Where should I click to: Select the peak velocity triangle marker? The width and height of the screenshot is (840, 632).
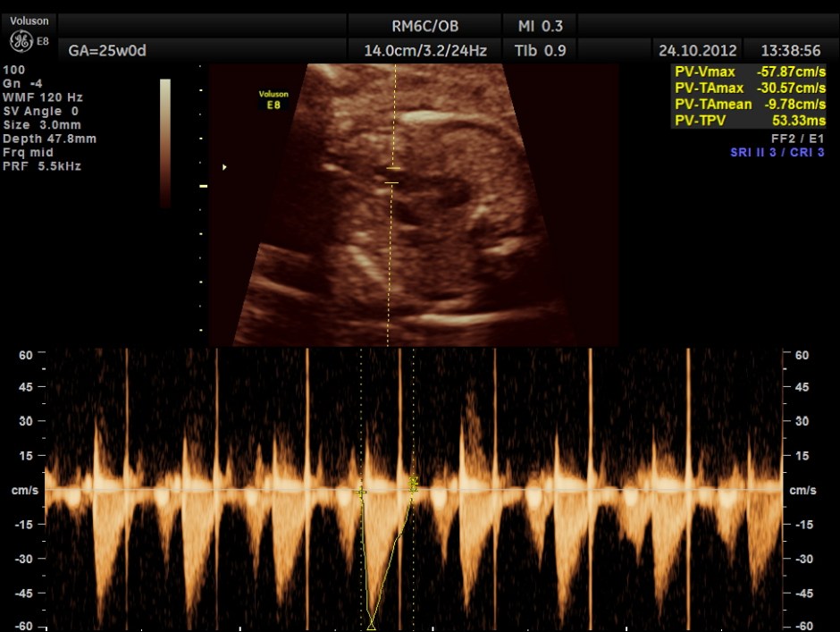tap(371, 626)
